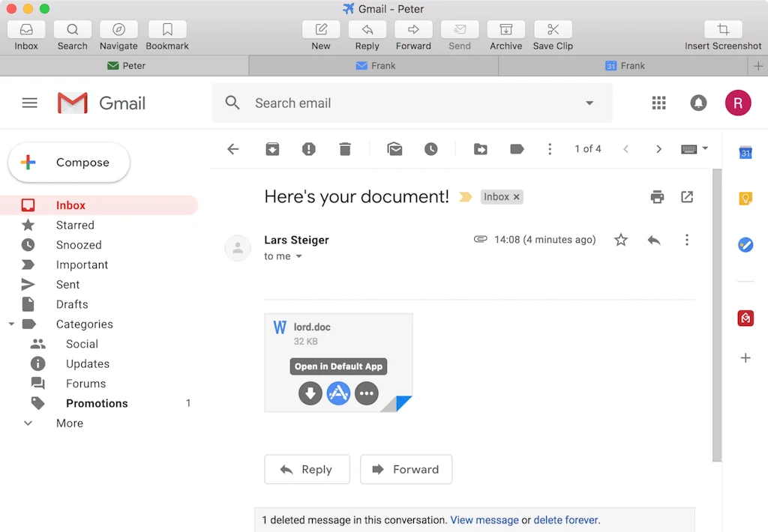Viewport: 768px width, 532px height.
Task: Snooze this email
Action: coord(431,148)
